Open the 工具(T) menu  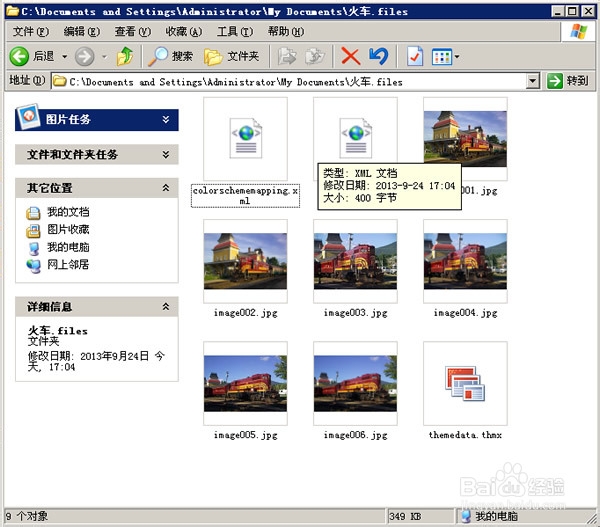click(235, 31)
